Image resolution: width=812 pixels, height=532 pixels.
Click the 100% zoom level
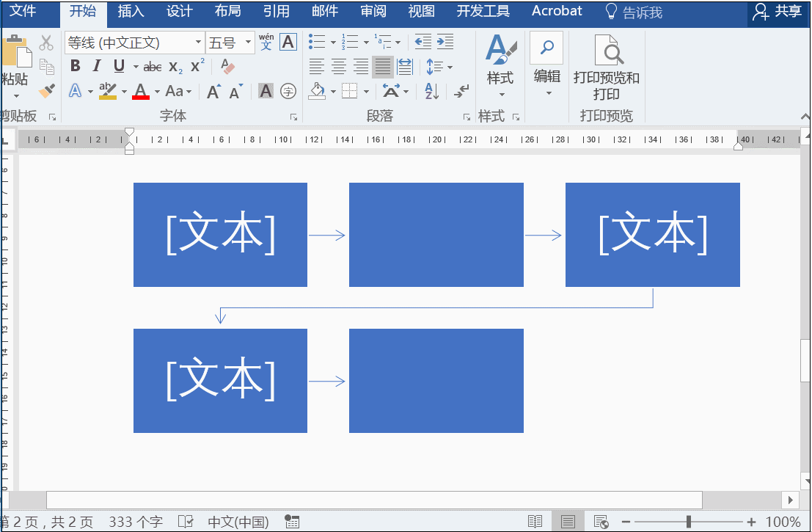pyautogui.click(x=783, y=522)
